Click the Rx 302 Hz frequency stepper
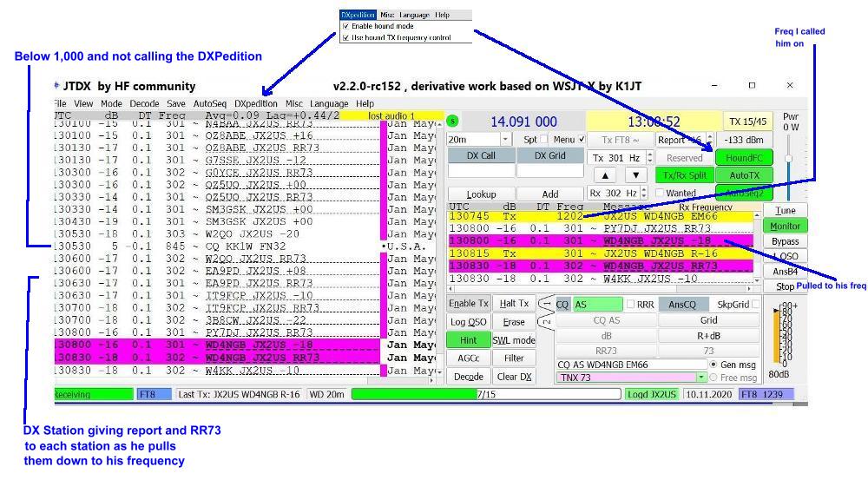This screenshot has width=868, height=493. point(644,193)
